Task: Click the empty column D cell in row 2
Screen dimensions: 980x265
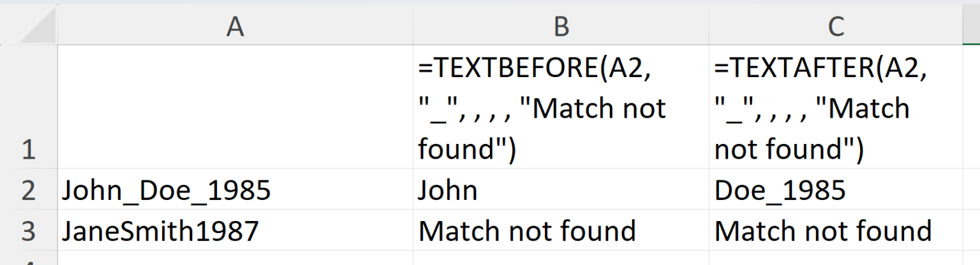Action: coord(972,190)
